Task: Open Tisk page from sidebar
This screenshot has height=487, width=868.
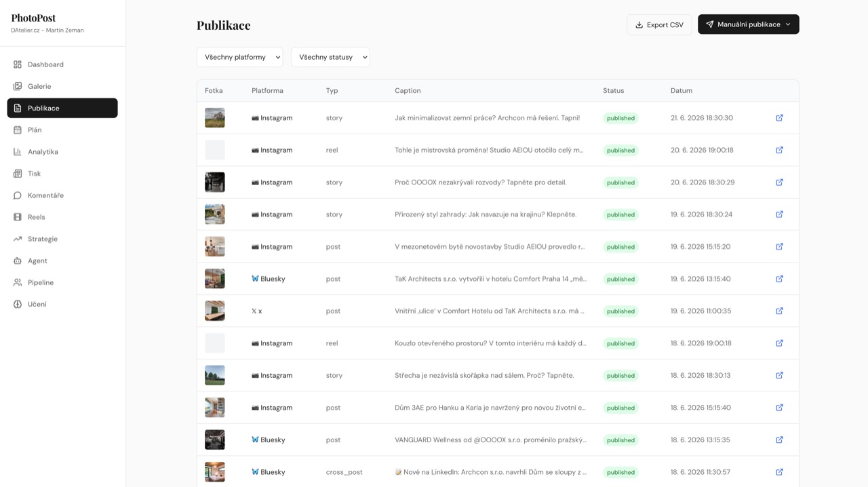Action: (62, 174)
